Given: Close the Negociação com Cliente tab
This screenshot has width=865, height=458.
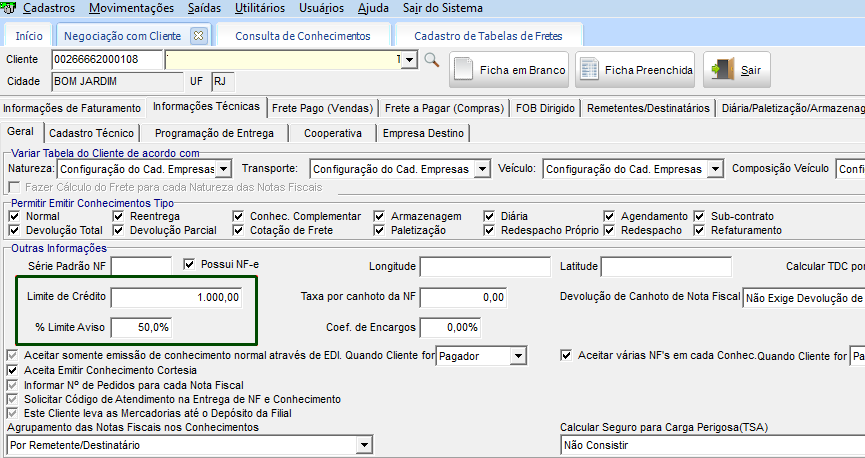Looking at the screenshot, I should click(198, 36).
